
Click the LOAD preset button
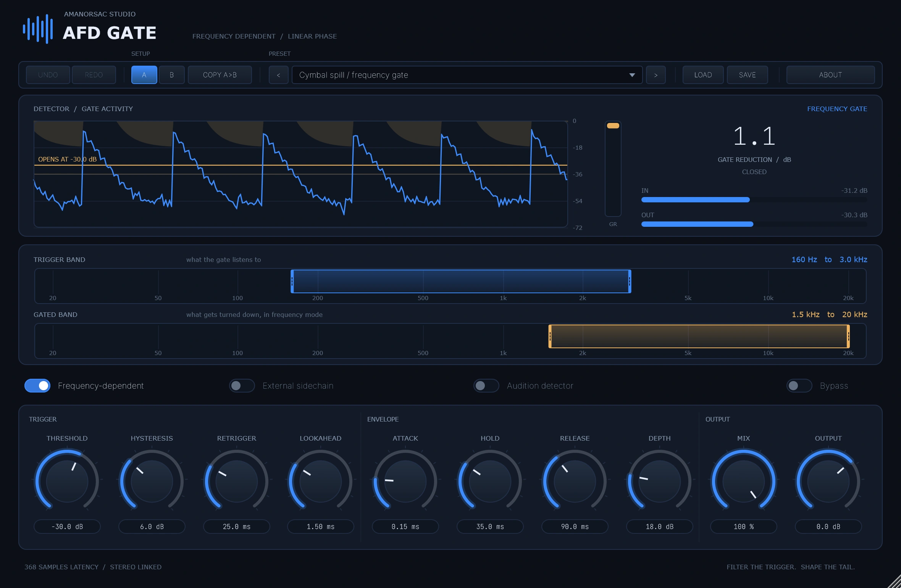pos(703,75)
